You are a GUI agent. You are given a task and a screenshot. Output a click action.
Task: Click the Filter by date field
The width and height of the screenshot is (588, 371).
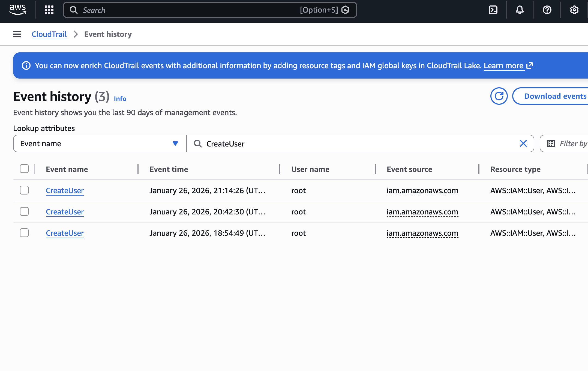tap(564, 143)
